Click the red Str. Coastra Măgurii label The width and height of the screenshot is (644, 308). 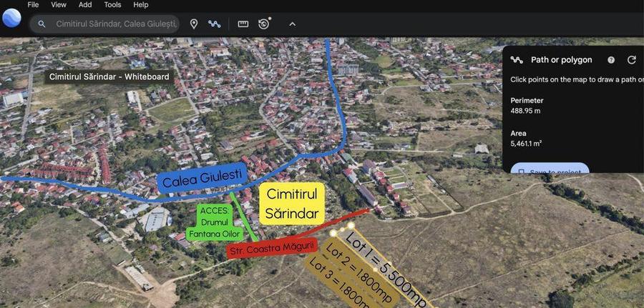click(273, 248)
